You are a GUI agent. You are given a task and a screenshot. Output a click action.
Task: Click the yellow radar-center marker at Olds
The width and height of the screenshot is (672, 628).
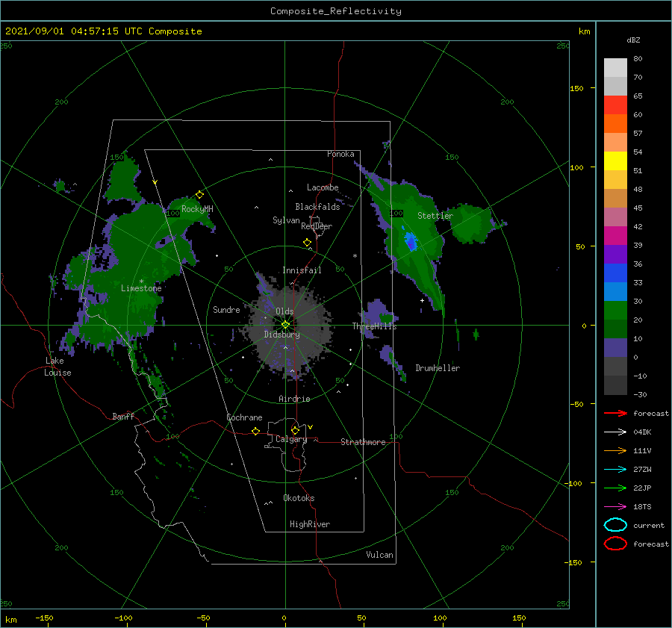pyautogui.click(x=285, y=325)
